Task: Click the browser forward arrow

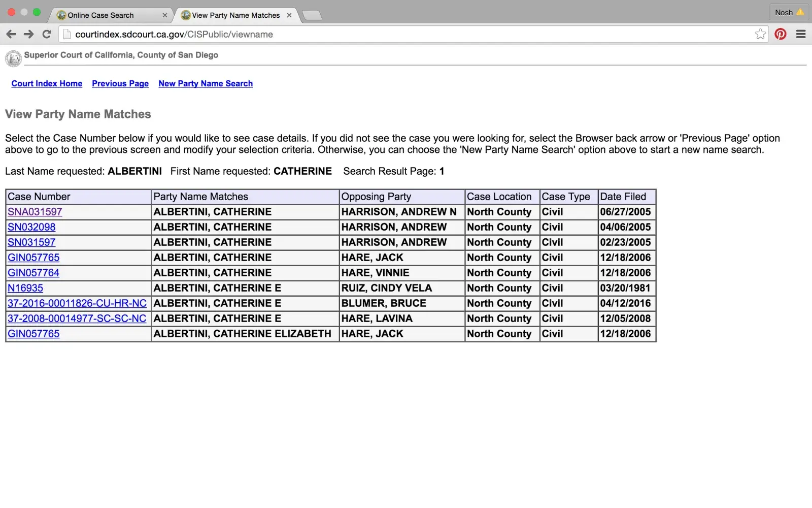Action: click(x=29, y=34)
